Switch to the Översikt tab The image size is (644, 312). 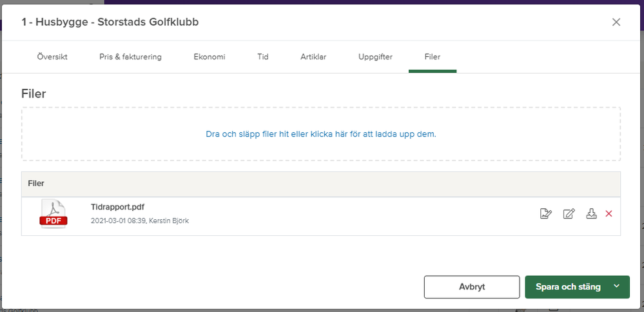52,57
